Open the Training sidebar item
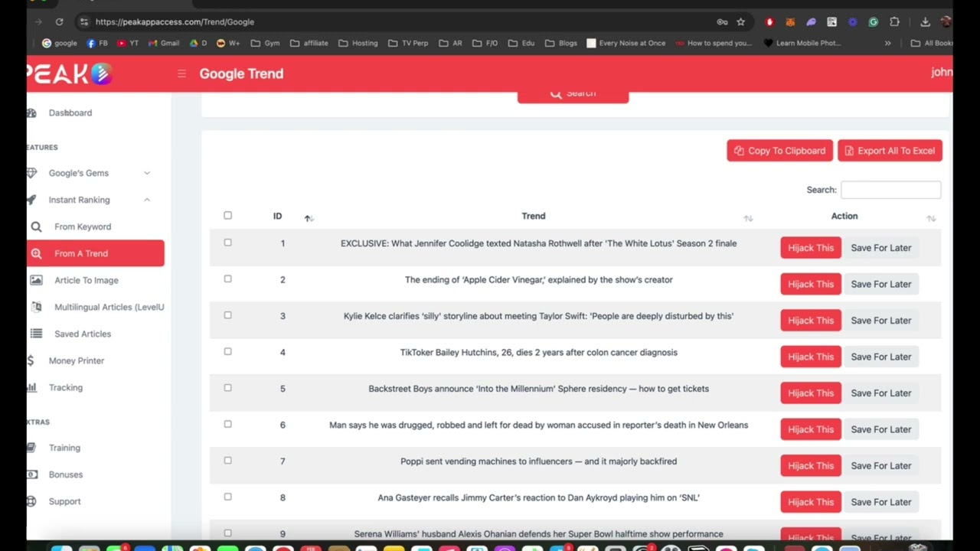Screen dimensions: 980x551 click(64, 448)
